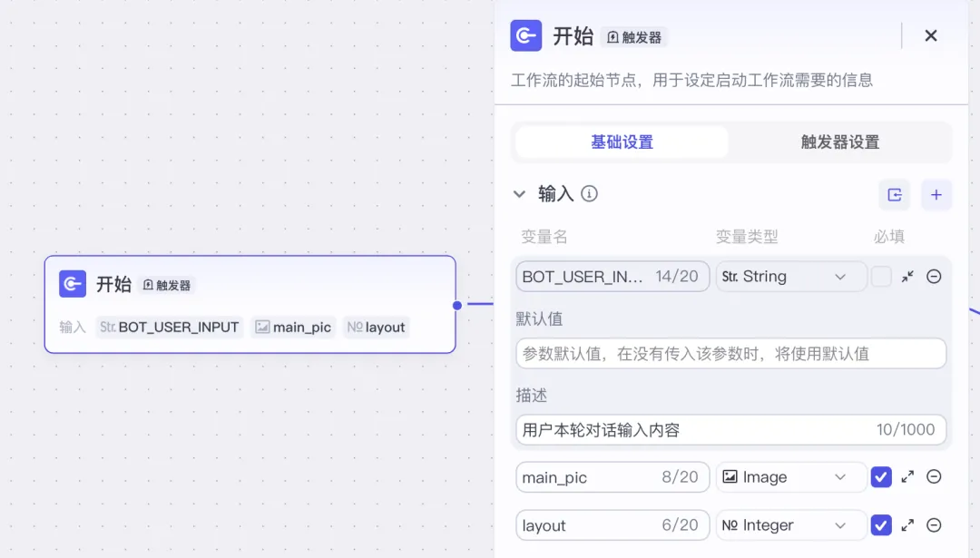Click the main_pic tag on the node
Screen dimensions: 980x558
pos(293,327)
